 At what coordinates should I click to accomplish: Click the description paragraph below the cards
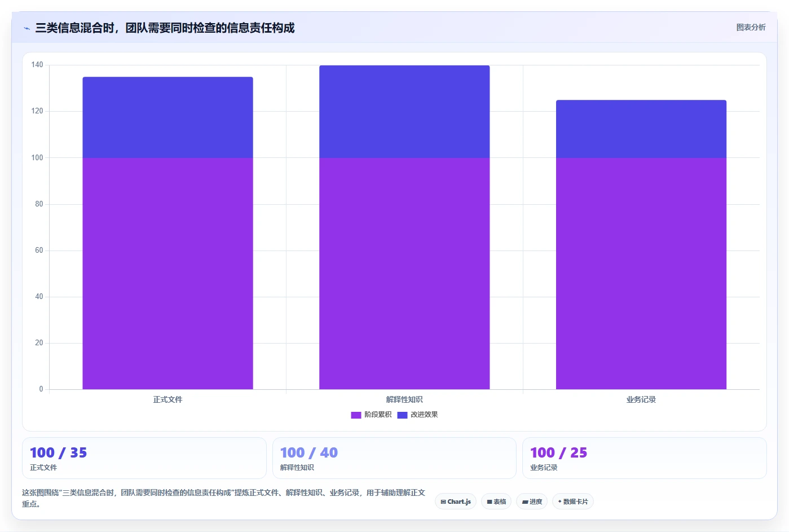(224, 498)
